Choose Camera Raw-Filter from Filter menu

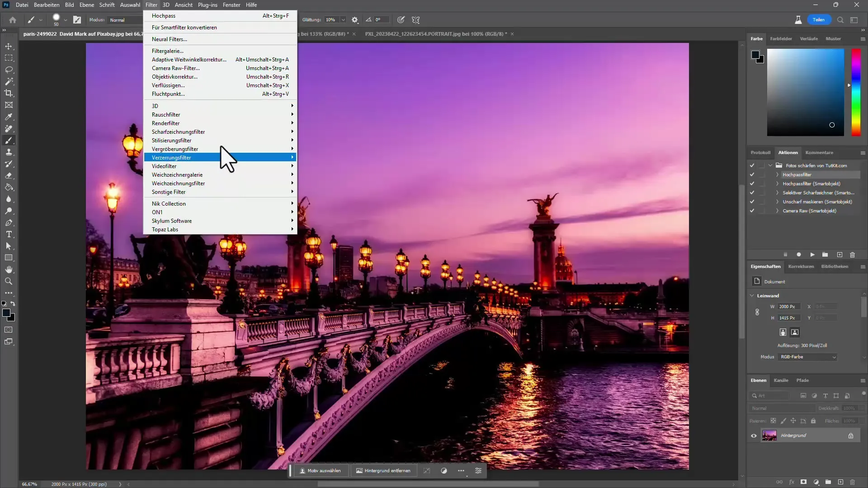(220, 68)
